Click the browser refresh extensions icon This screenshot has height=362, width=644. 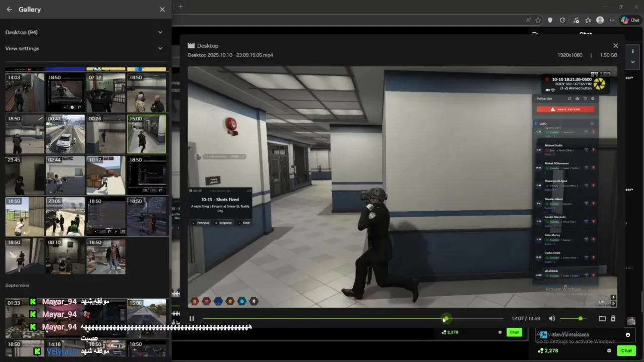[x=562, y=20]
